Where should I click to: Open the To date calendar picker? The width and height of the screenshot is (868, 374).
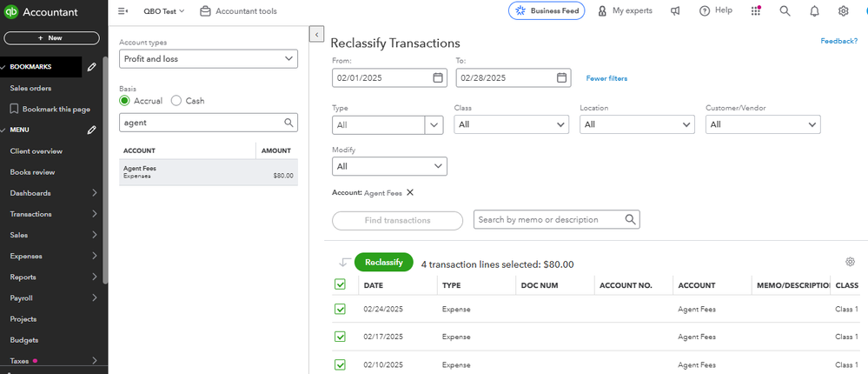point(561,78)
